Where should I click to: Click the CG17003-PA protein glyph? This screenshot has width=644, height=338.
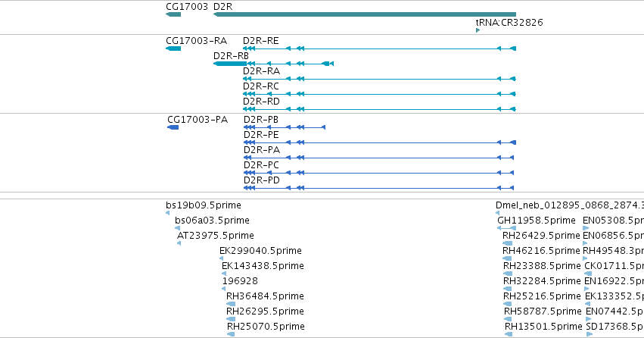(x=173, y=127)
